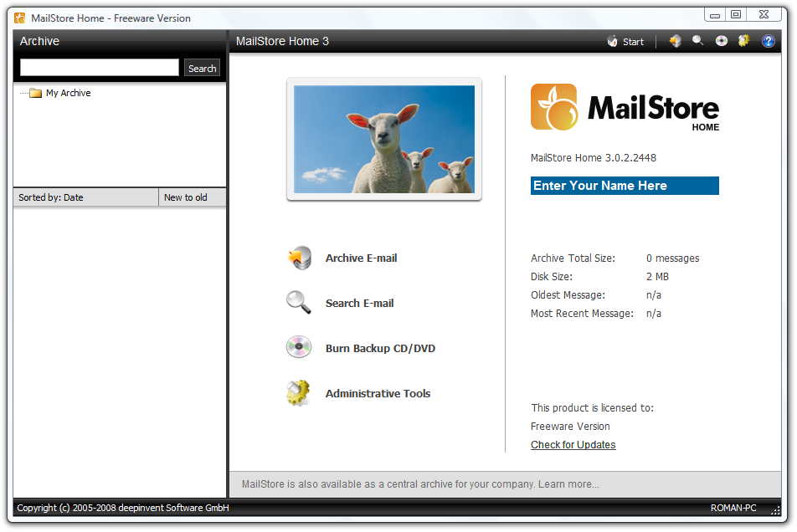Change sorting via Sorted by: Date

tap(86, 197)
